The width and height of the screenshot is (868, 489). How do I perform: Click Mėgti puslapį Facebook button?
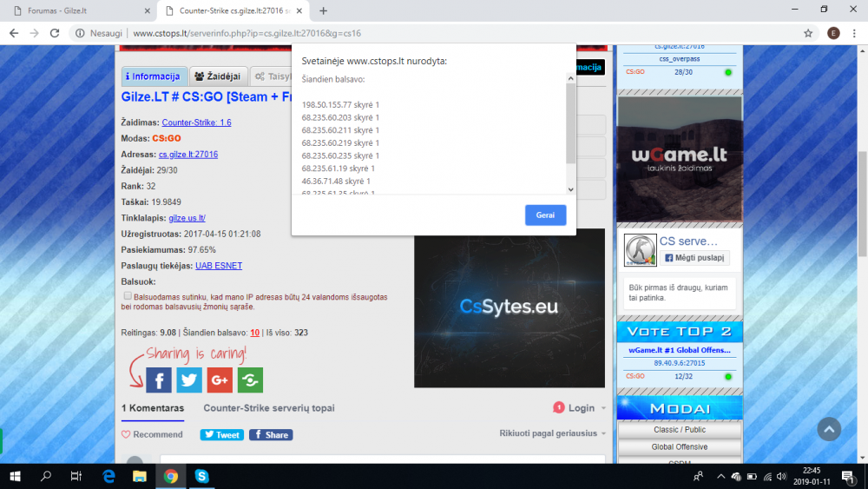(x=694, y=257)
